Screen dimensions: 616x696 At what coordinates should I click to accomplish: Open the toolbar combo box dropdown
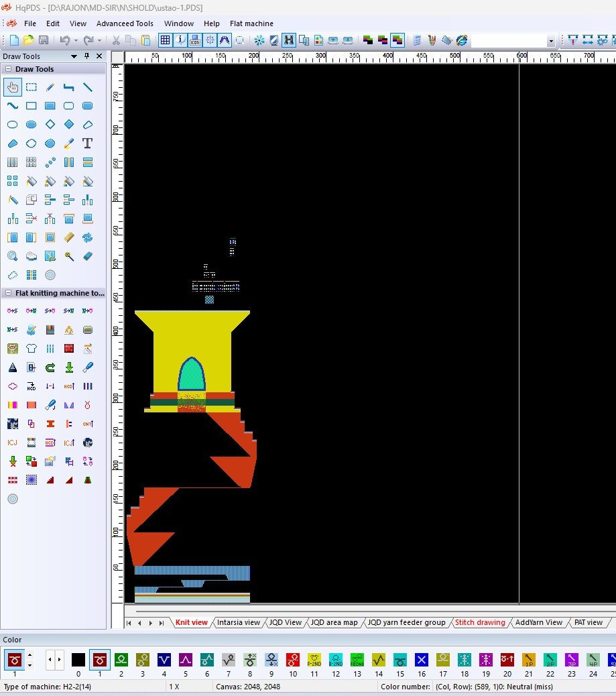pyautogui.click(x=551, y=41)
